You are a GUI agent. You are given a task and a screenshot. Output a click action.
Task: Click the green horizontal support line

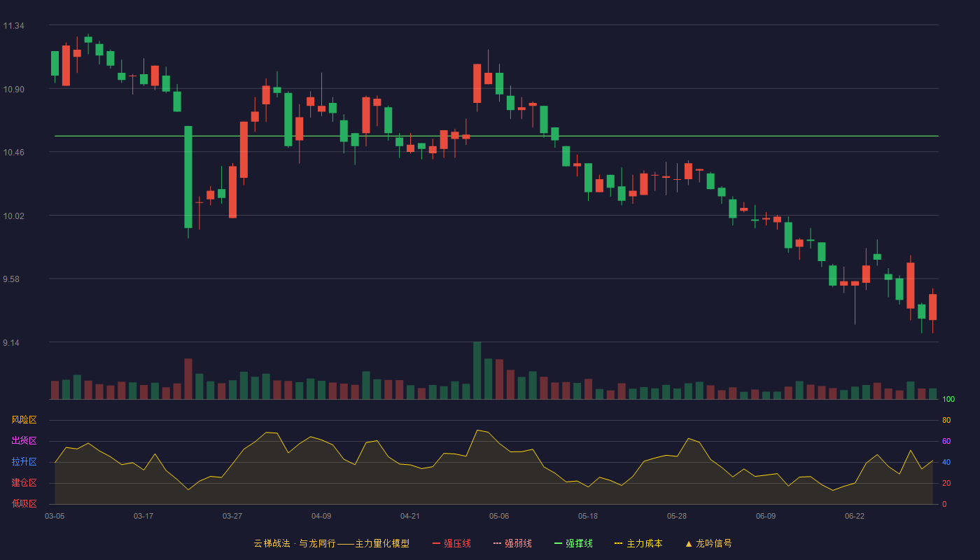coord(496,136)
